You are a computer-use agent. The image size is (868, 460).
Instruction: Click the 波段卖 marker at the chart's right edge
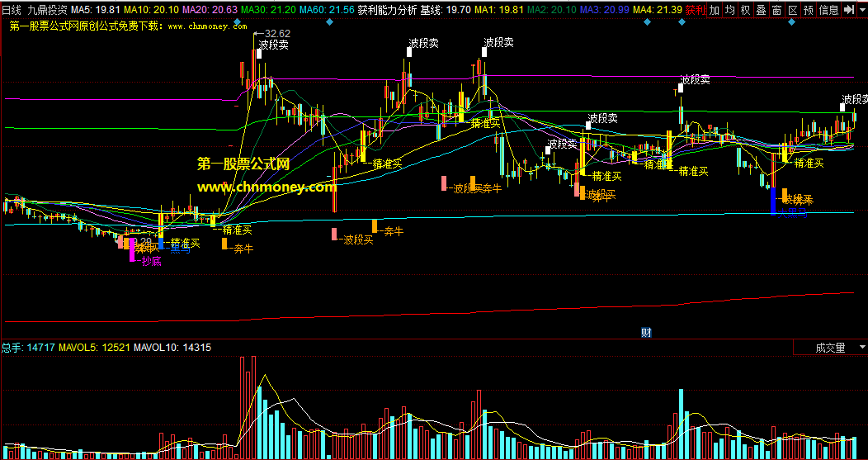point(855,98)
